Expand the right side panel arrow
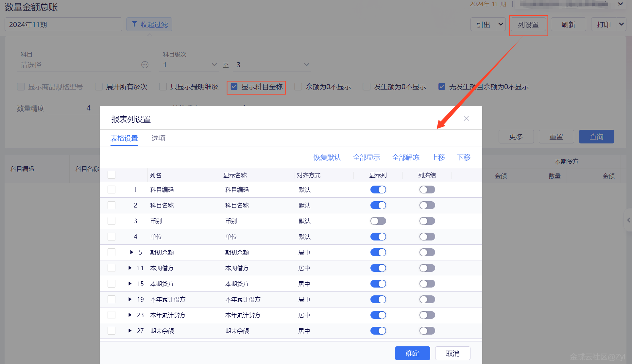The height and width of the screenshot is (364, 632). point(628,220)
